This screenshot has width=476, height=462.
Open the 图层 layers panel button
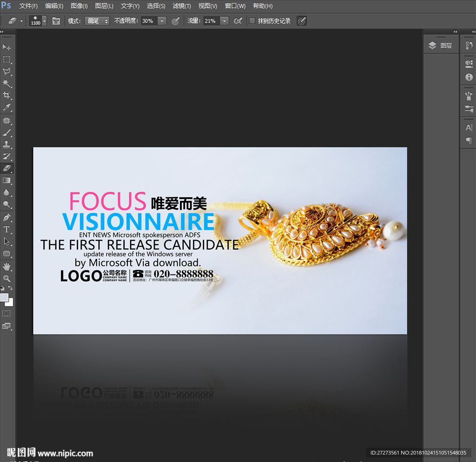coord(440,45)
